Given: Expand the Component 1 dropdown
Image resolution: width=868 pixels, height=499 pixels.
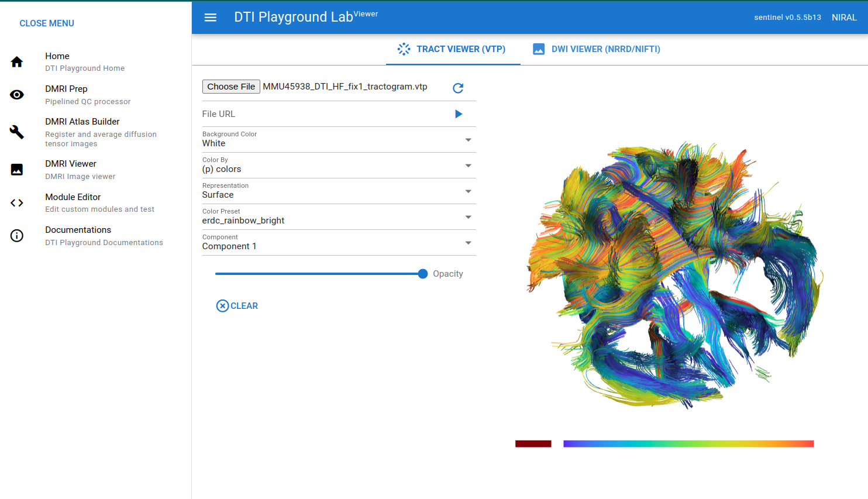Looking at the screenshot, I should (x=339, y=243).
